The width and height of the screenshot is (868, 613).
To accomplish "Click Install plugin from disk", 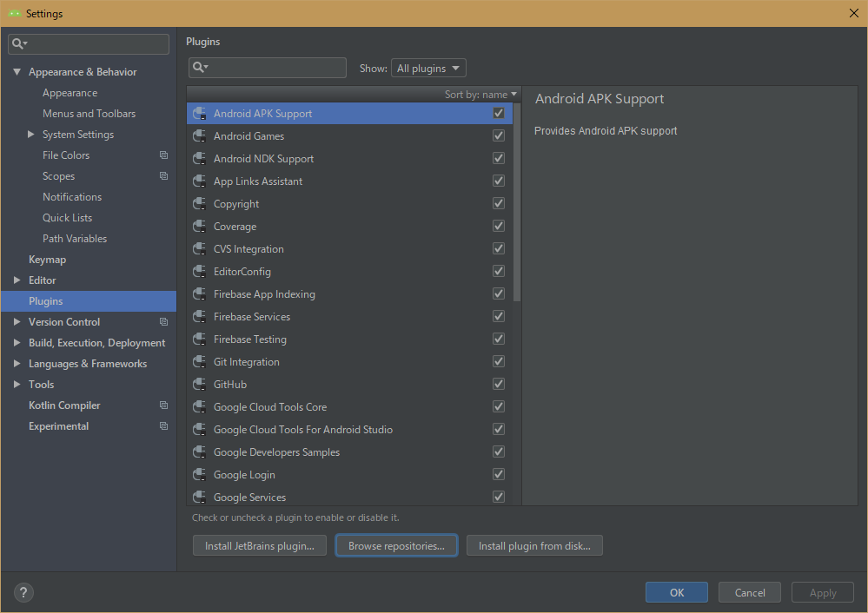I will (534, 545).
